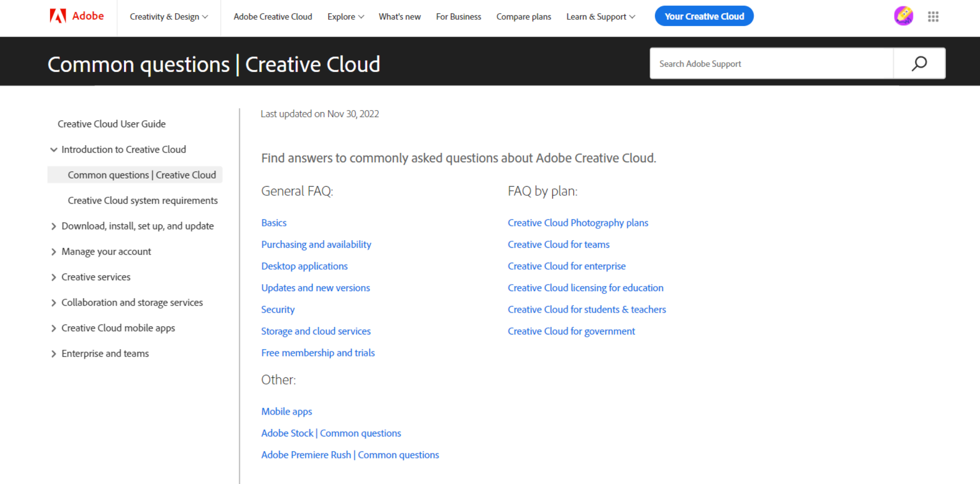Viewport: 980px width, 484px height.
Task: Click the search magnifier icon
Action: (x=919, y=63)
